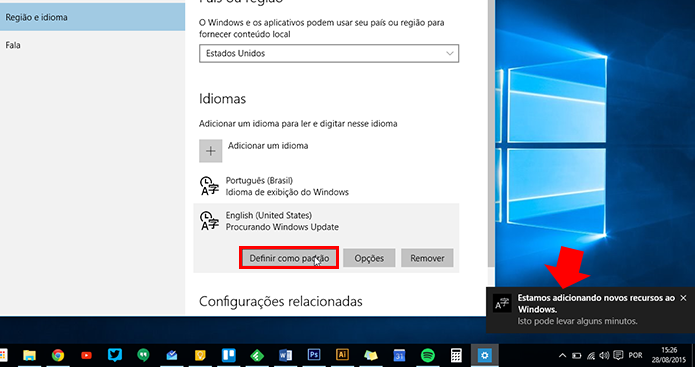Open Spotify from the taskbar
695x367 pixels.
click(428, 355)
